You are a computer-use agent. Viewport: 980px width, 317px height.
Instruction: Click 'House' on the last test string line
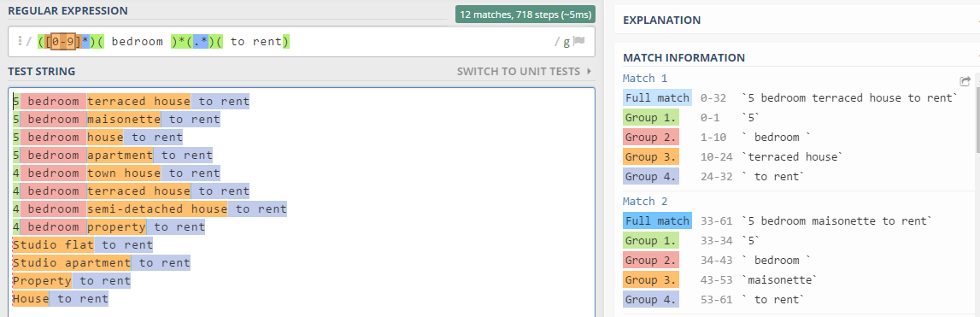(31, 299)
